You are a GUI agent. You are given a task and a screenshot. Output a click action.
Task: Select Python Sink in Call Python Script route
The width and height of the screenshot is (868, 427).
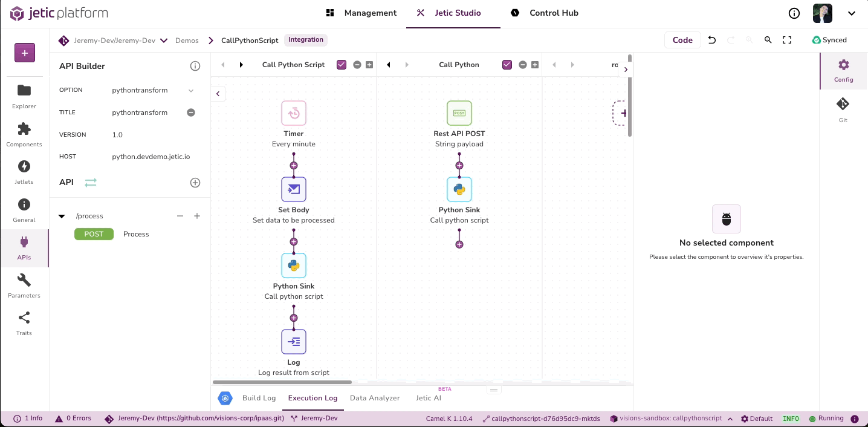click(x=294, y=266)
